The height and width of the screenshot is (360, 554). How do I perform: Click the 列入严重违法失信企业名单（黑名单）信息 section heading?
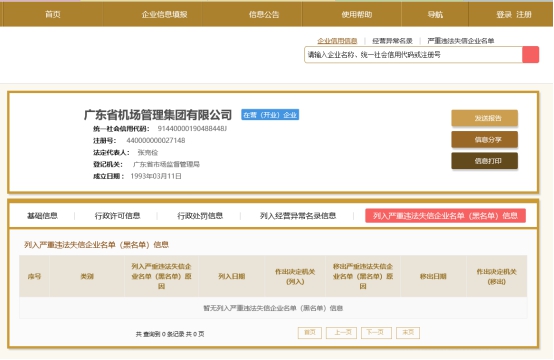pyautogui.click(x=96, y=245)
